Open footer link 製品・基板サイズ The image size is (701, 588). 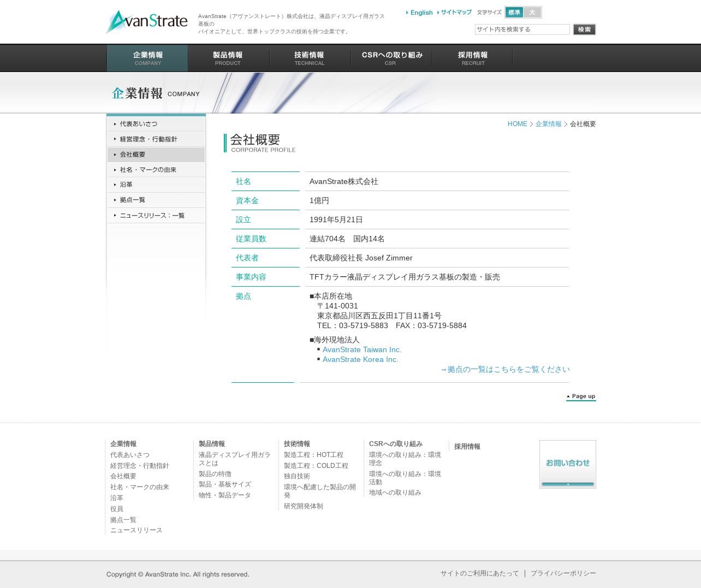(225, 484)
